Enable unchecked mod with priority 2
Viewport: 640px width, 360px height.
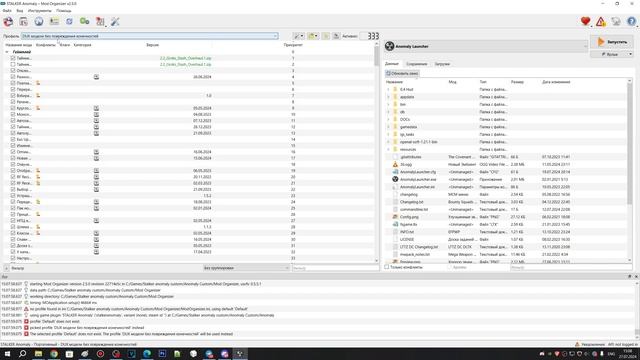pos(13,64)
